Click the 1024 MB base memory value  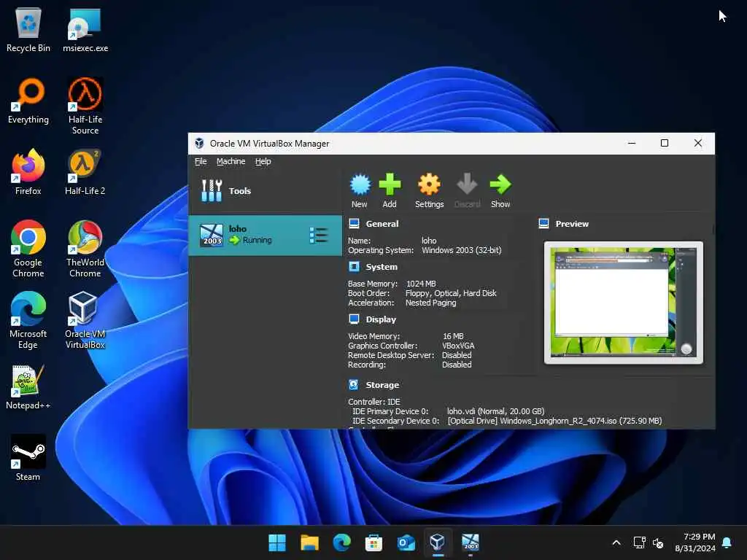pos(421,284)
